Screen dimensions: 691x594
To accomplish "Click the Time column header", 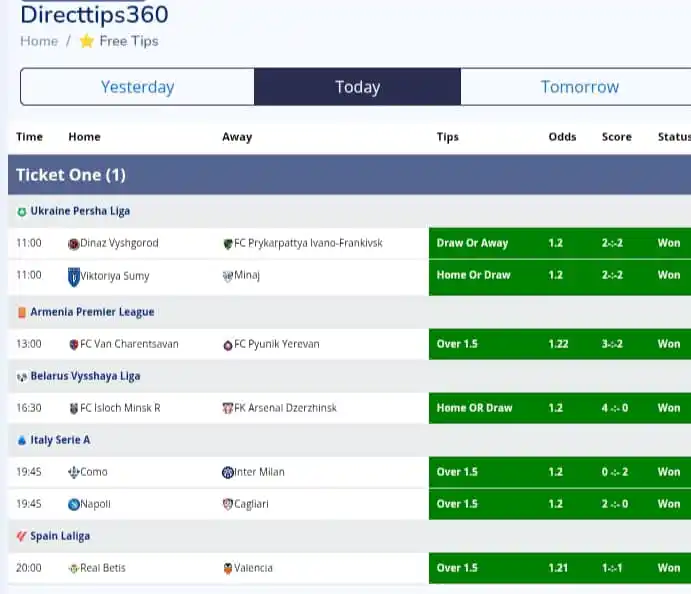I will point(29,137).
